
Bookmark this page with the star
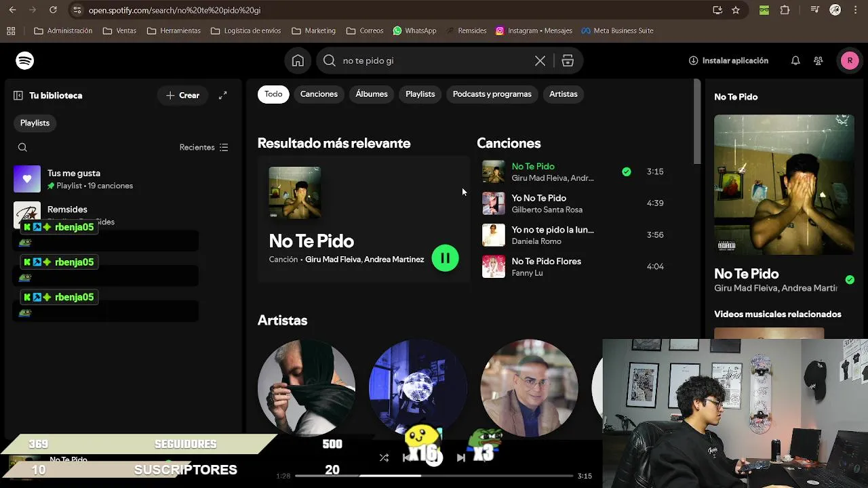tap(736, 10)
